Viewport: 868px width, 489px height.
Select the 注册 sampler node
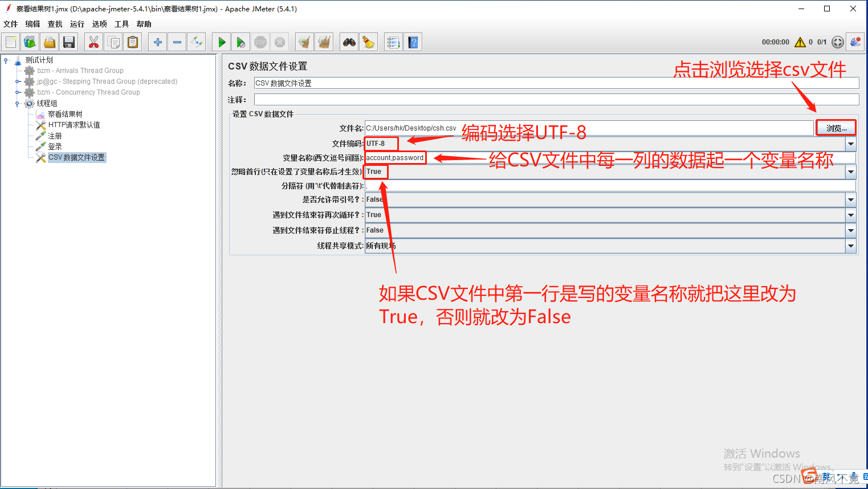pos(55,136)
